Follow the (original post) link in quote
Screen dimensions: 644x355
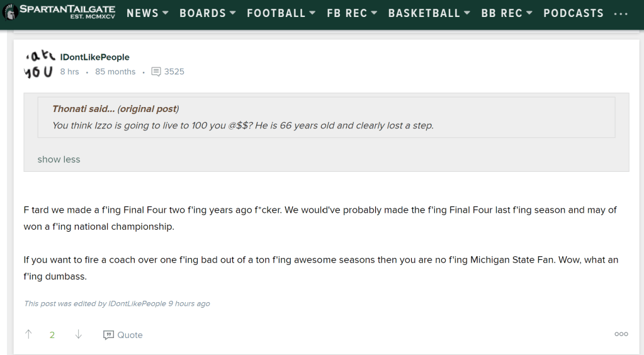click(x=147, y=109)
